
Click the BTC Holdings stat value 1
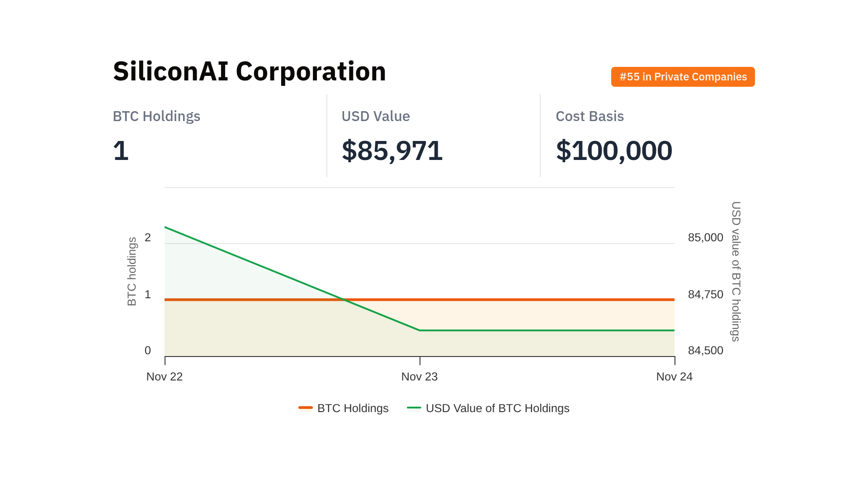[x=121, y=150]
